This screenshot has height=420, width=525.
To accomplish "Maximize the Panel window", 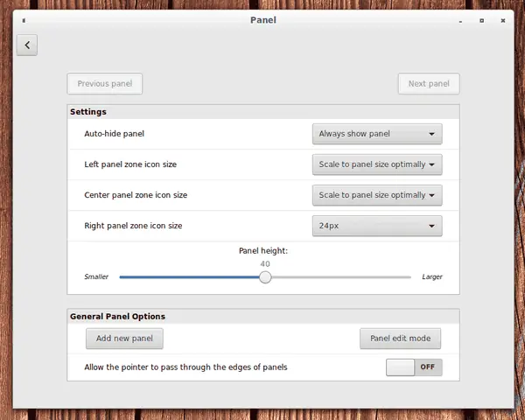I will coord(482,21).
